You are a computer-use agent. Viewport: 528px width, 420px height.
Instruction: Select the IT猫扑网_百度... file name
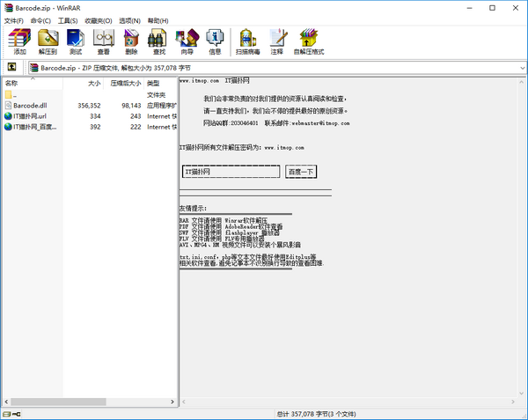click(x=35, y=127)
